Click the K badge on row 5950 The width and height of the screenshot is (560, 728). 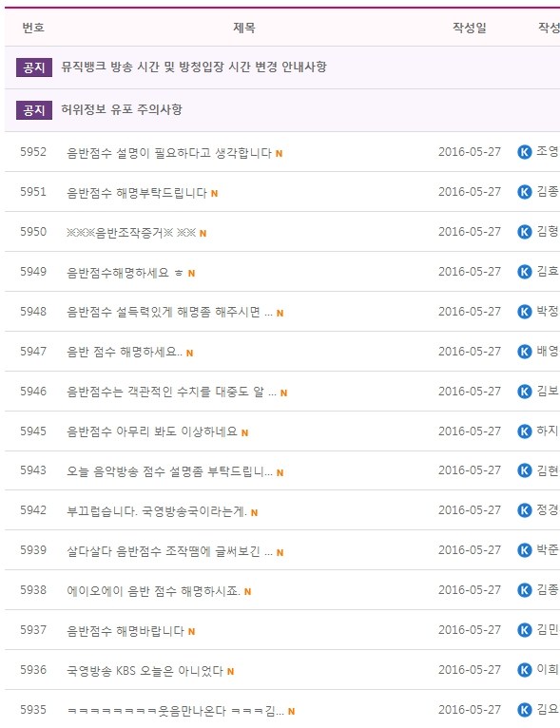coord(524,232)
